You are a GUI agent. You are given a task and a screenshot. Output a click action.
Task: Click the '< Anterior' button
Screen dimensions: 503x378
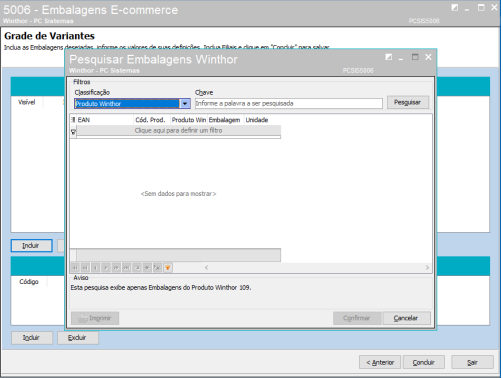click(x=380, y=362)
